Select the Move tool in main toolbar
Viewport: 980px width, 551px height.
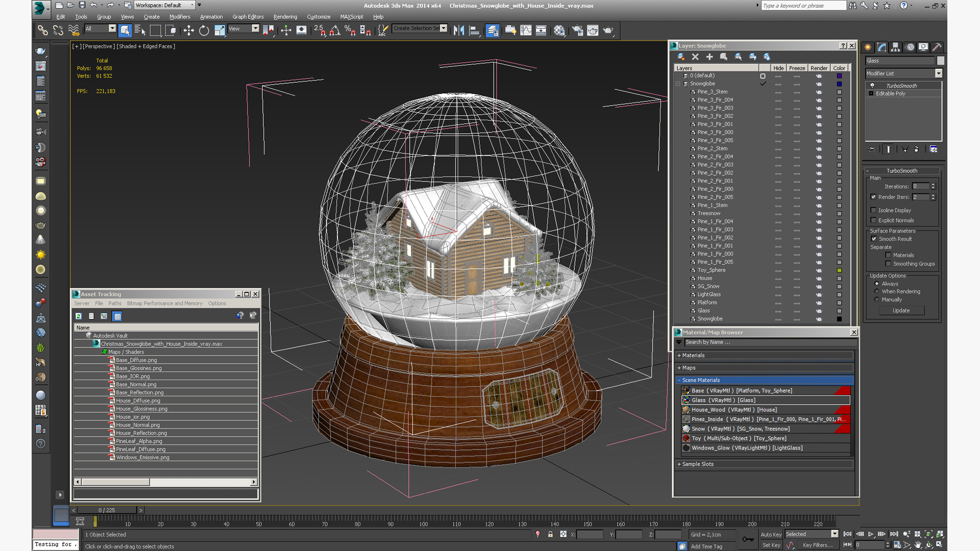[188, 31]
